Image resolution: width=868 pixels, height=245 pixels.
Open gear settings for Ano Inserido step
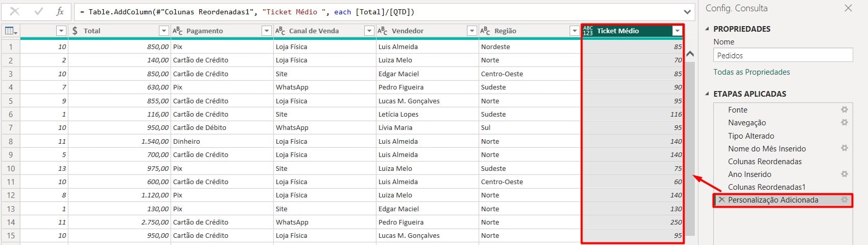844,174
